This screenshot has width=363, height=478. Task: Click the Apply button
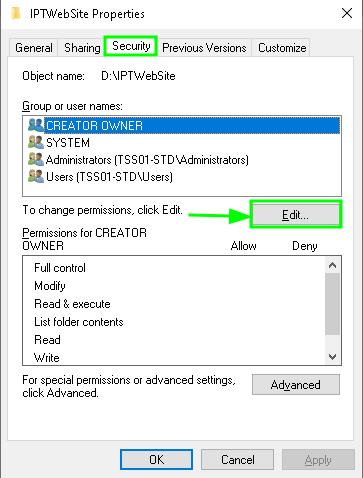tap(318, 460)
